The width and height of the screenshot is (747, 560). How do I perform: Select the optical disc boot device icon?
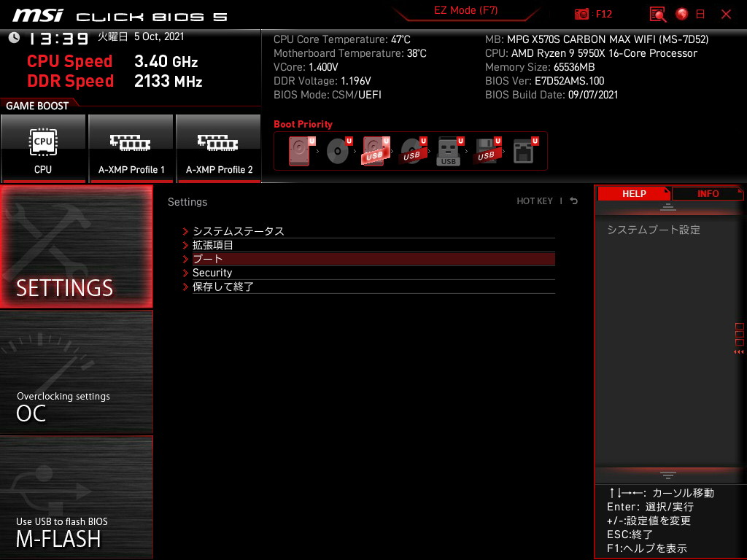click(338, 151)
